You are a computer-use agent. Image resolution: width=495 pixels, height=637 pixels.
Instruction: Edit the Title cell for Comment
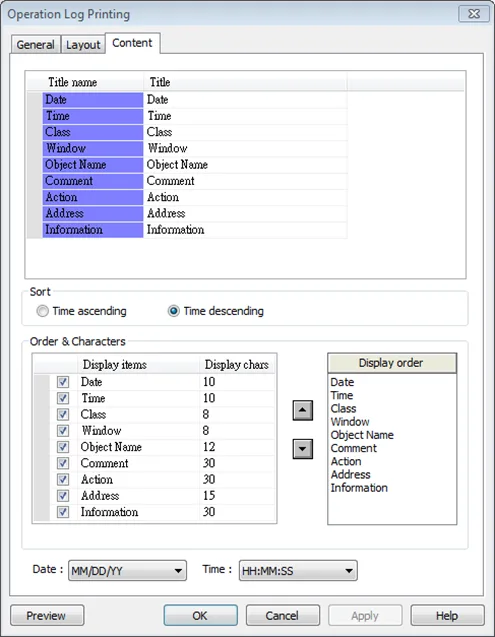(x=245, y=181)
